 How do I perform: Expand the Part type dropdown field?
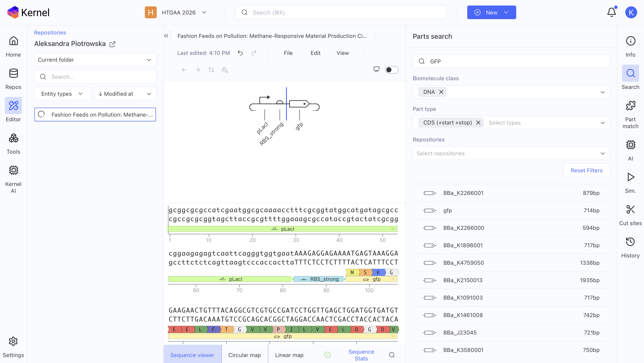point(511,123)
